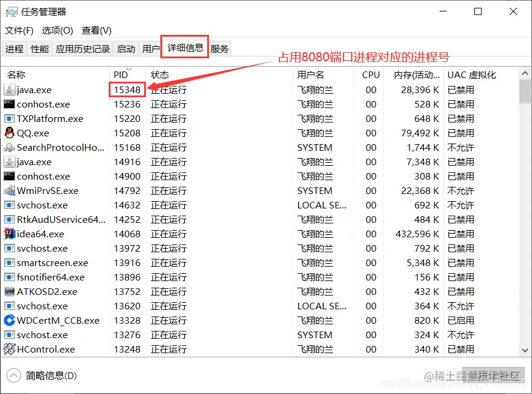Click the svchost.exe icon with PID 14632
This screenshot has width=532, height=394.
(x=10, y=205)
